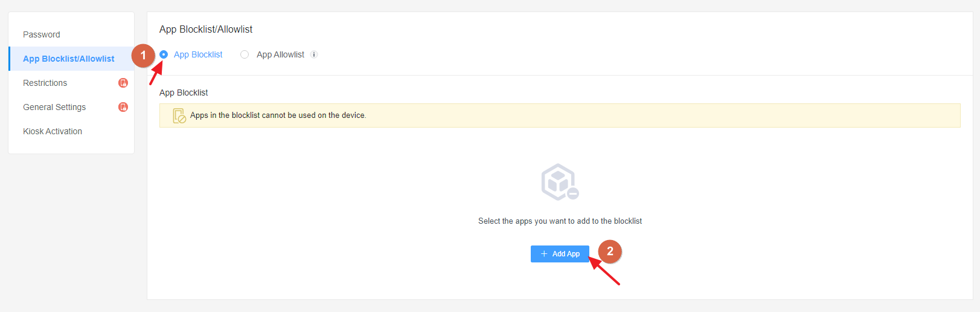Click the blocked-document icon in the yellow notice
The width and height of the screenshot is (980, 312).
tap(179, 115)
